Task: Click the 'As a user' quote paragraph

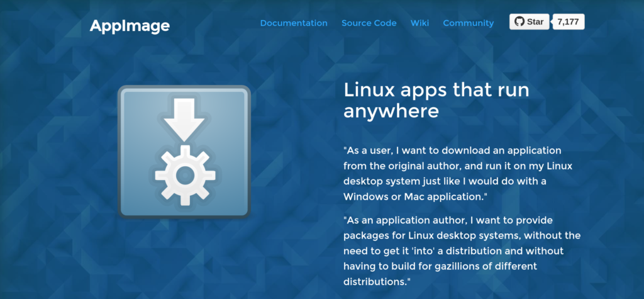Action: (458, 174)
